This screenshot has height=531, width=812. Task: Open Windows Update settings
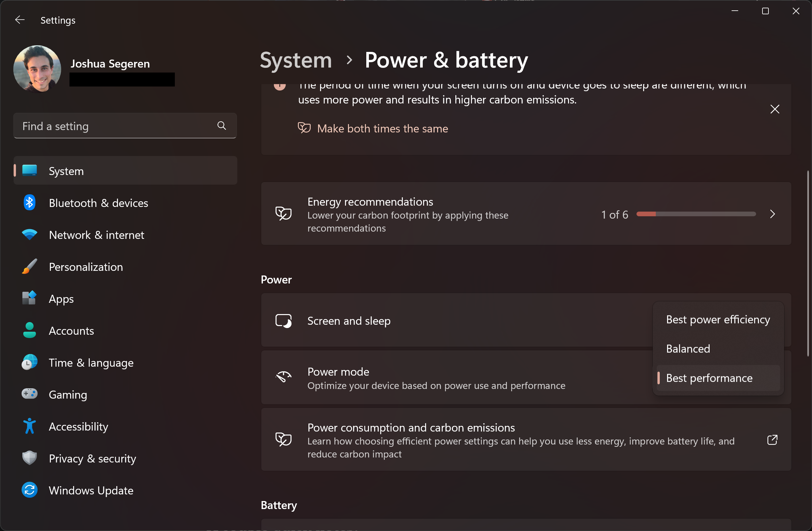pyautogui.click(x=91, y=490)
